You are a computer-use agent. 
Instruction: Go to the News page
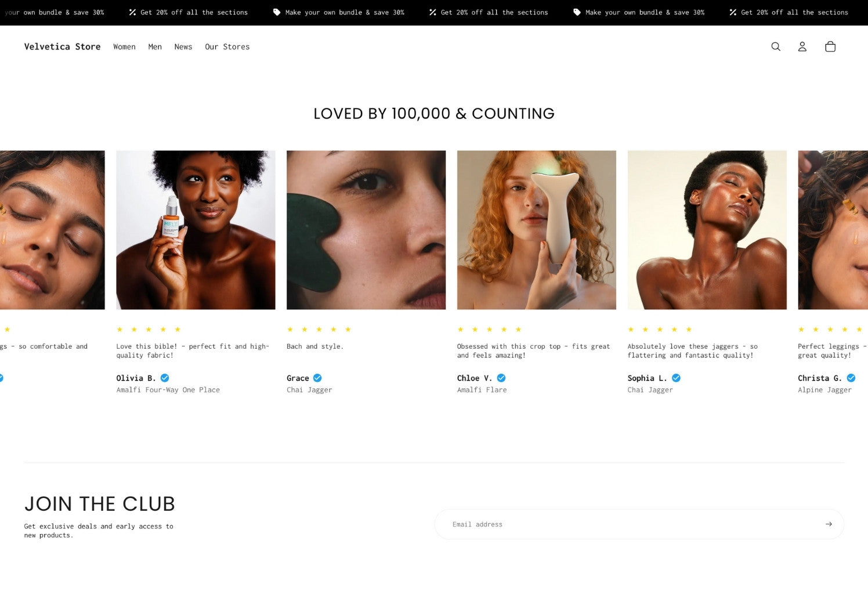183,46
